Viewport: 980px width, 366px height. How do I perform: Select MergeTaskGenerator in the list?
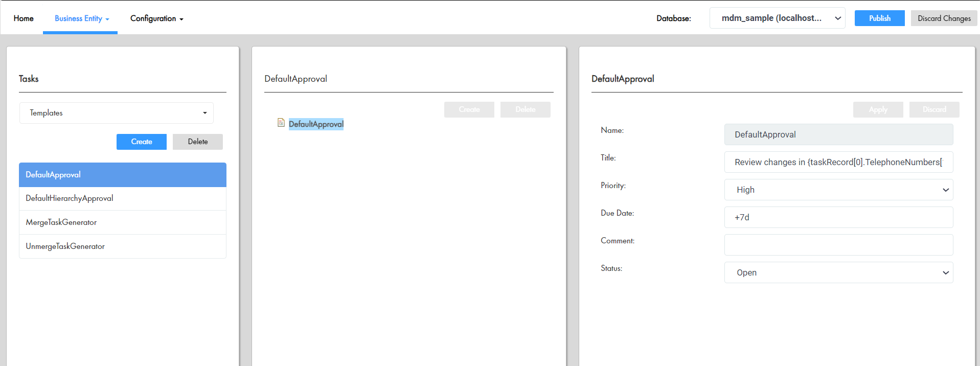click(x=123, y=222)
